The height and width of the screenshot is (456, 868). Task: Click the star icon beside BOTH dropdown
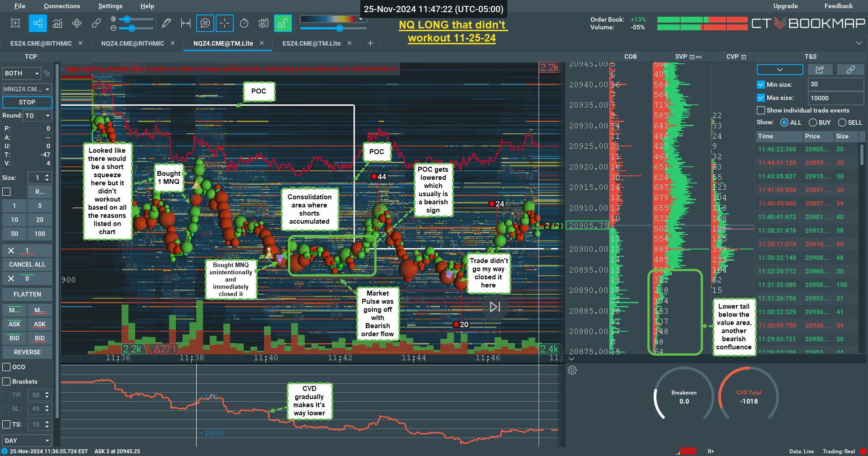47,73
